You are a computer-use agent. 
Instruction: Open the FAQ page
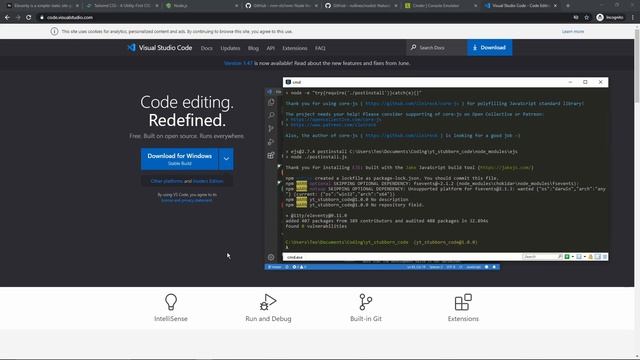[320, 48]
